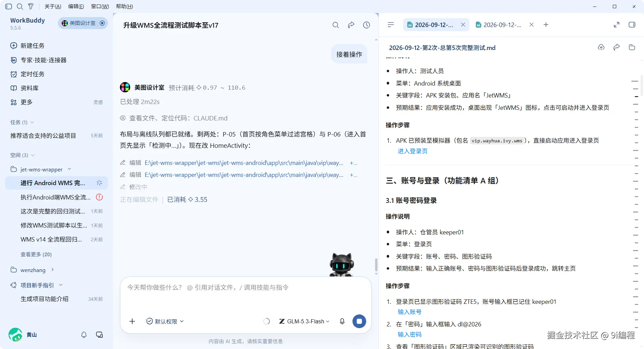Open the GLM-5.3-Flash model dropdown
This screenshot has height=349, width=644.
(x=304, y=321)
